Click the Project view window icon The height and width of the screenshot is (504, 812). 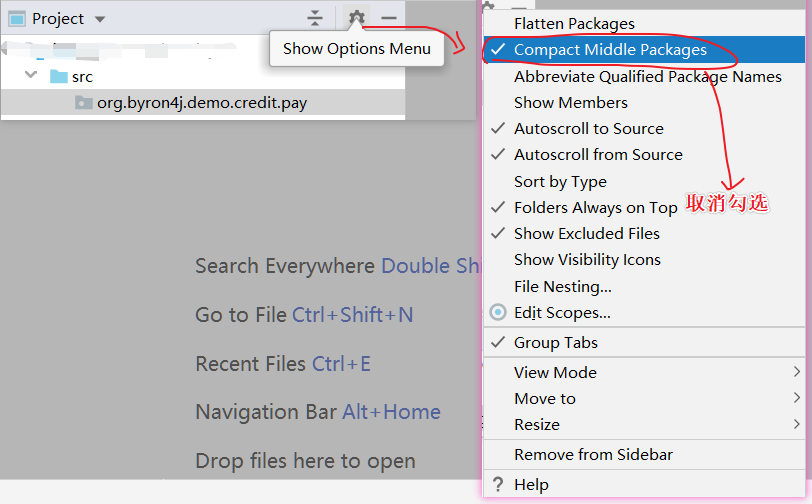click(x=17, y=19)
